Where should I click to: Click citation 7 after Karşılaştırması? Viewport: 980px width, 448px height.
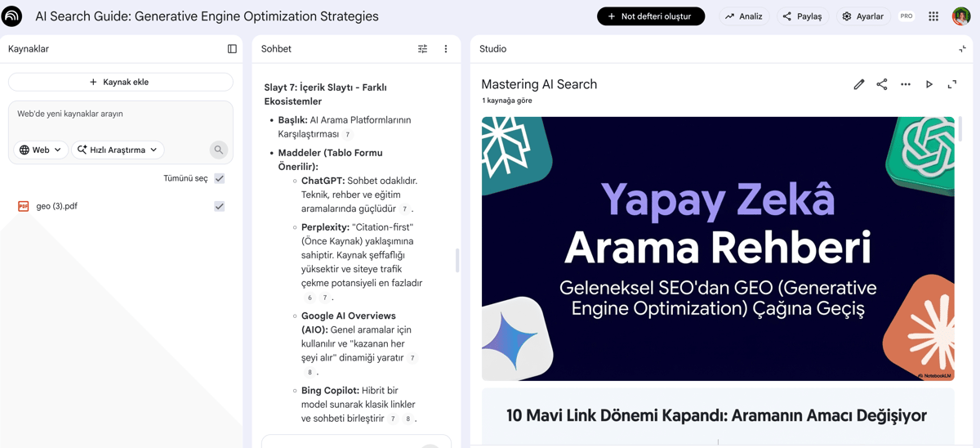(x=348, y=135)
